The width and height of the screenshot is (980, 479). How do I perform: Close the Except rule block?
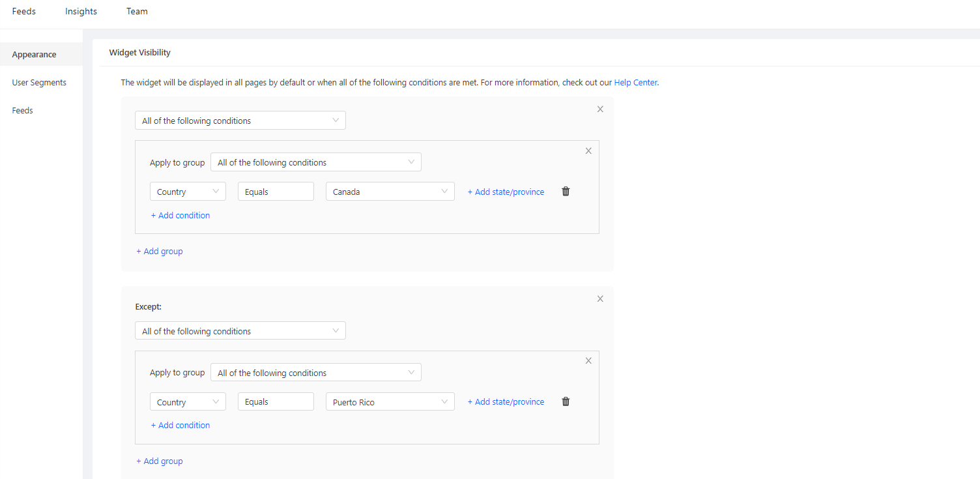[600, 299]
